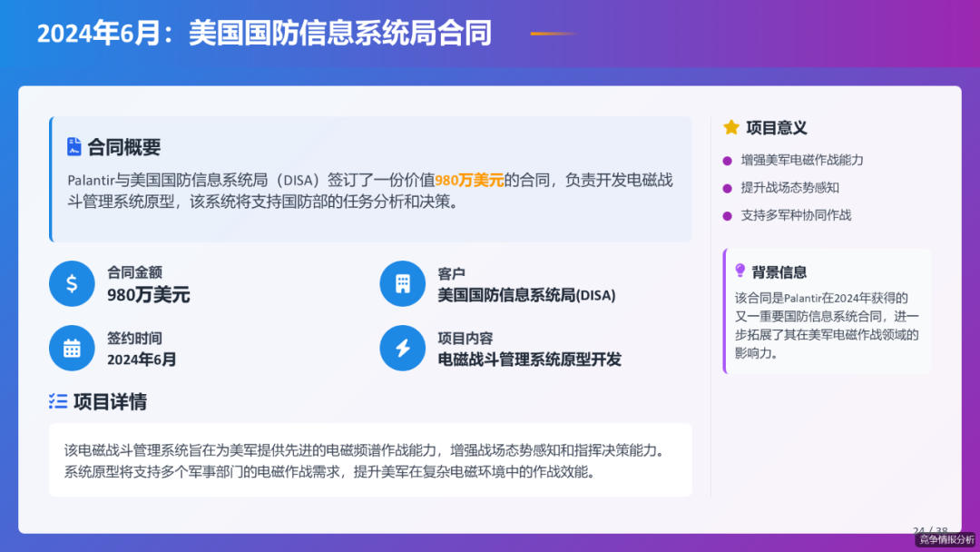Click the document icon beside 合同概要
Image resolution: width=980 pixels, height=552 pixels.
(x=73, y=146)
